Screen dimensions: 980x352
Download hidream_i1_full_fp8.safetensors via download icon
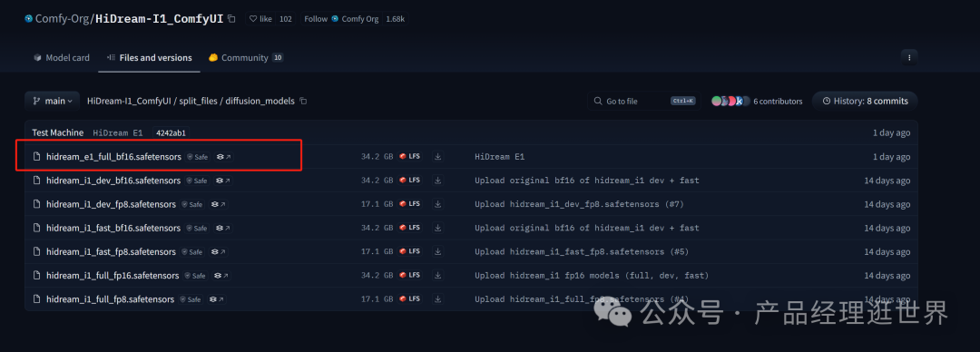click(x=438, y=299)
